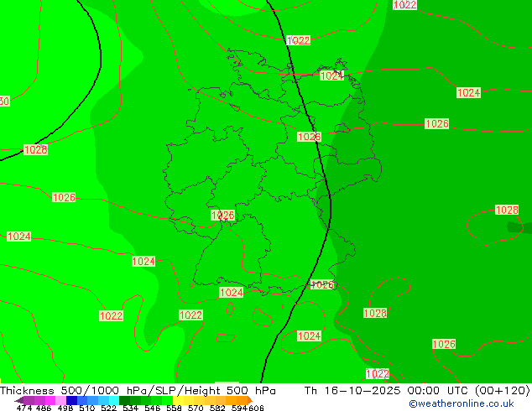Click the legend value 510
Viewport: 532px width, 411px height.
(x=87, y=408)
